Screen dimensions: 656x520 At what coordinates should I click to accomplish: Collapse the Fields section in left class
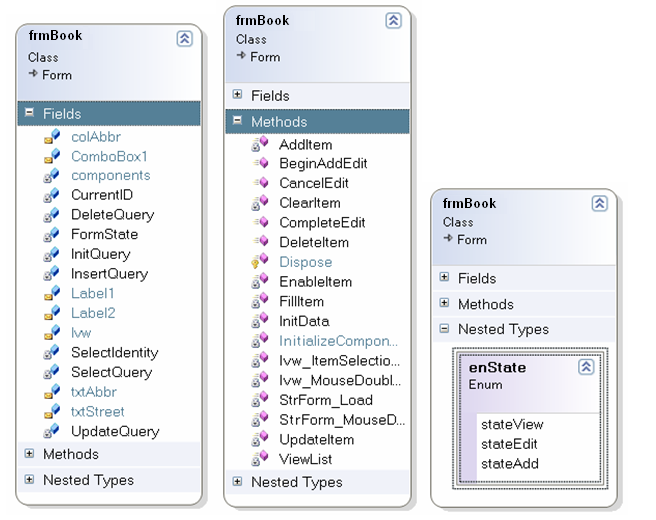click(x=29, y=113)
